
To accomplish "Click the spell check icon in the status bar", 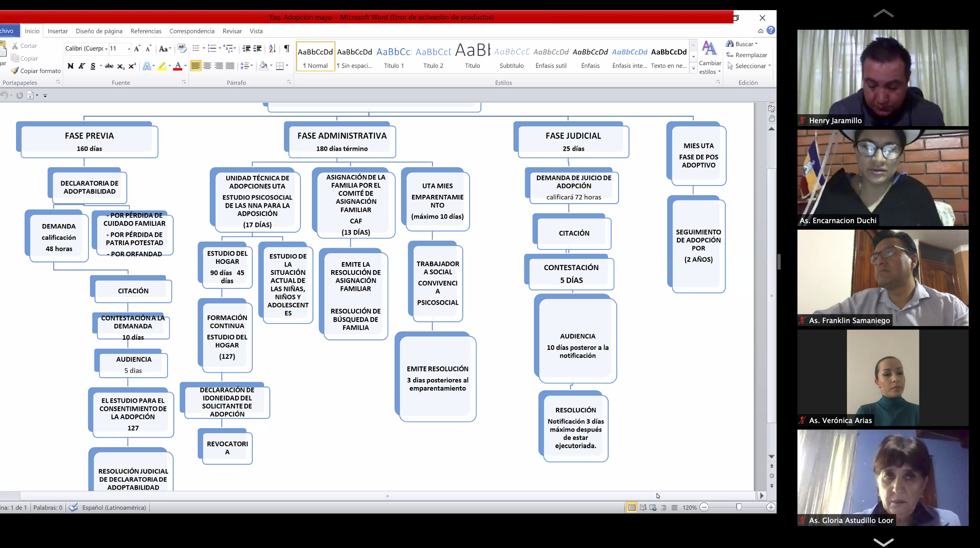I will pos(73,507).
